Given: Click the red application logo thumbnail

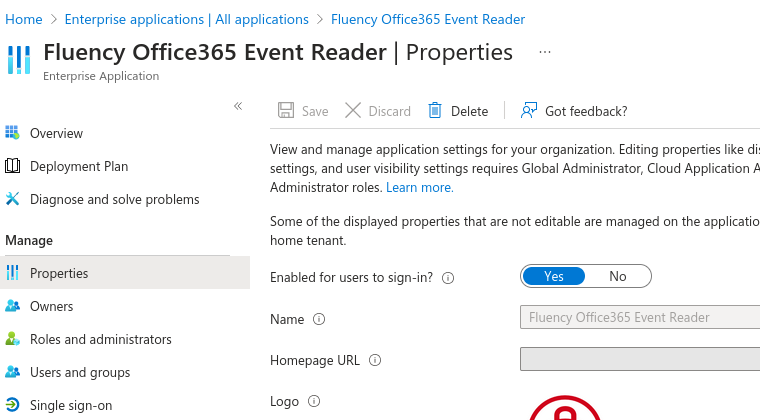Looking at the screenshot, I should pyautogui.click(x=565, y=408).
